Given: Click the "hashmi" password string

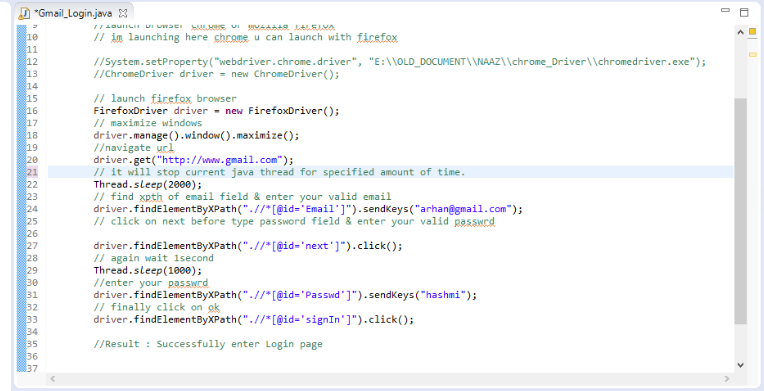Looking at the screenshot, I should tap(443, 295).
